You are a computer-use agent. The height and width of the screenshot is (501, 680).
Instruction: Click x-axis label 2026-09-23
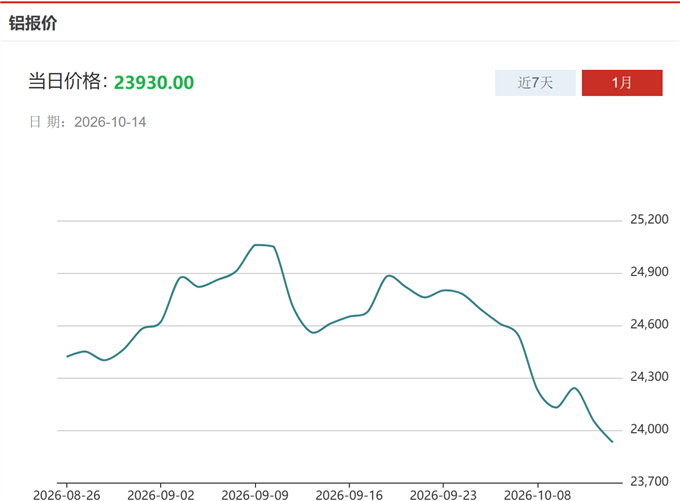point(443,495)
